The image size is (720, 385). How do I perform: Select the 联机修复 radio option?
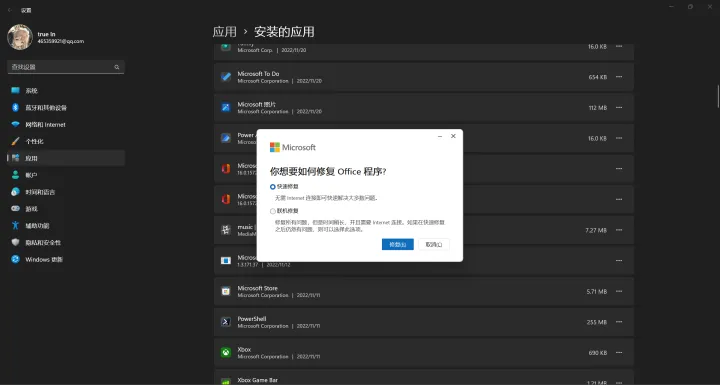pos(273,211)
